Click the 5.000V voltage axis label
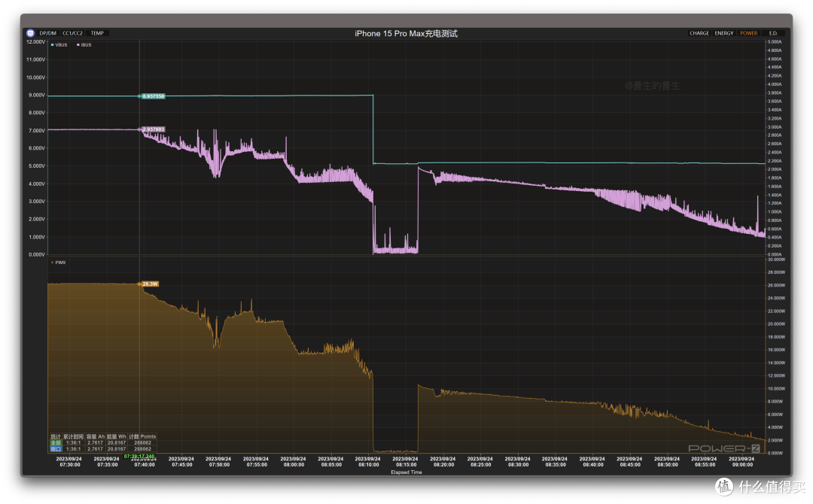813x504 pixels. coord(37,166)
